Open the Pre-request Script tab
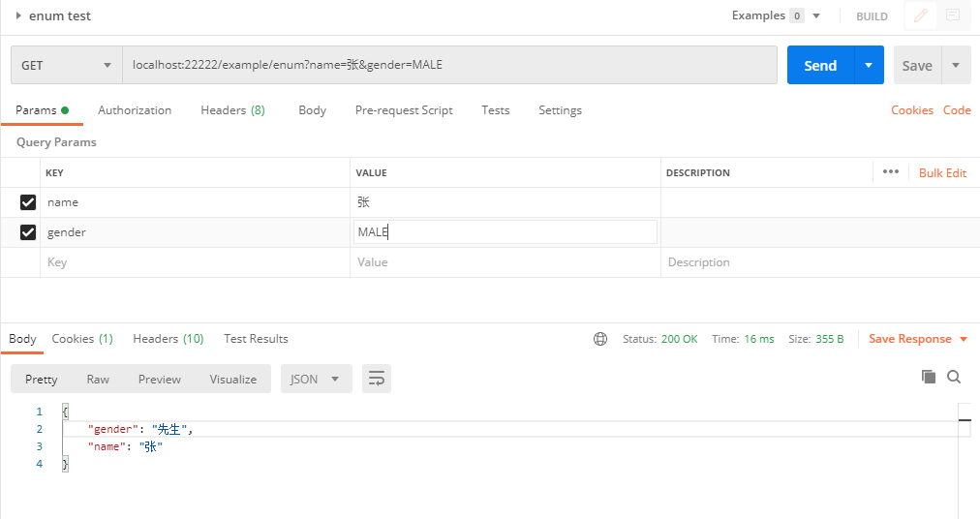980x519 pixels. point(404,110)
